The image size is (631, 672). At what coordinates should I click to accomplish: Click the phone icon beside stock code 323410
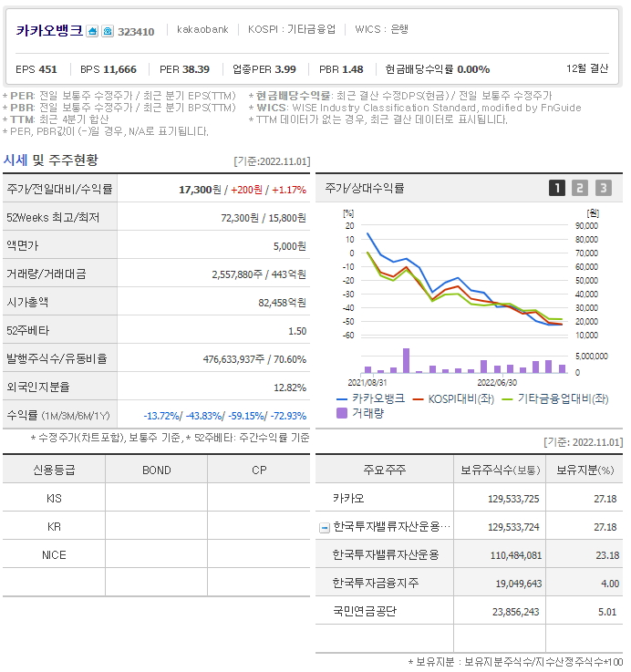click(x=108, y=31)
